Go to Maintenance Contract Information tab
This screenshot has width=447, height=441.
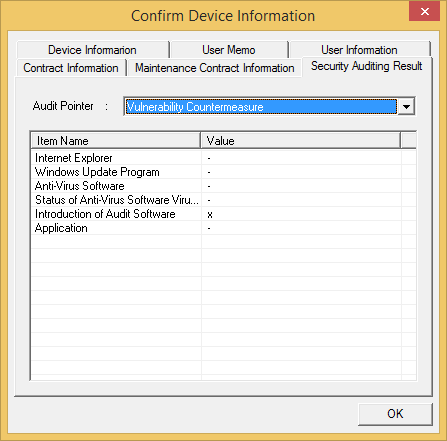[215, 68]
